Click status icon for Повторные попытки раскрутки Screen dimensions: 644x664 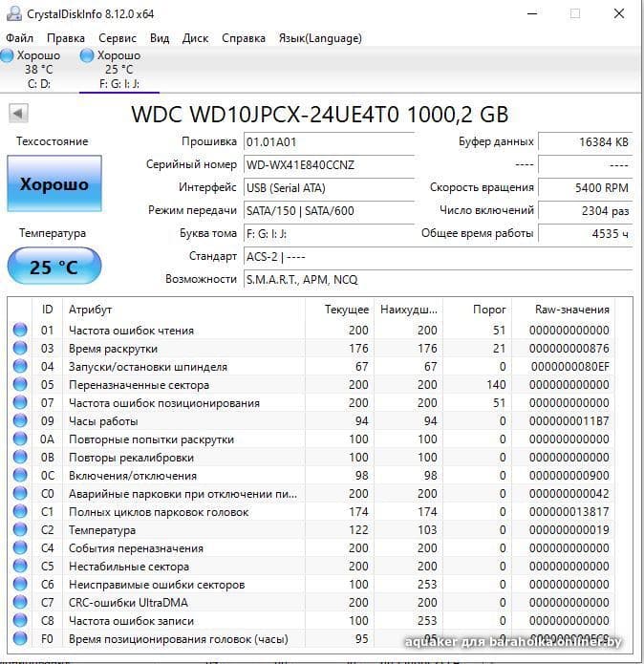tap(20, 439)
